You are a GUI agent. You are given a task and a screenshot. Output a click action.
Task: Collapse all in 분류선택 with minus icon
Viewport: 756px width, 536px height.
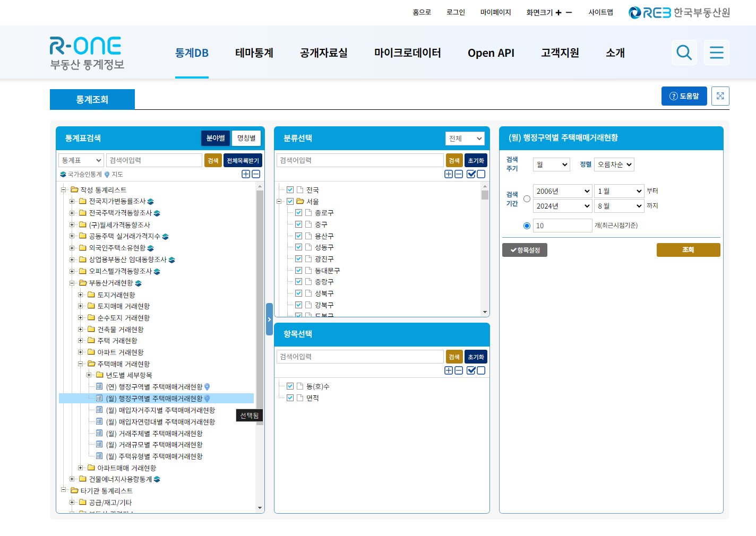[x=459, y=174]
